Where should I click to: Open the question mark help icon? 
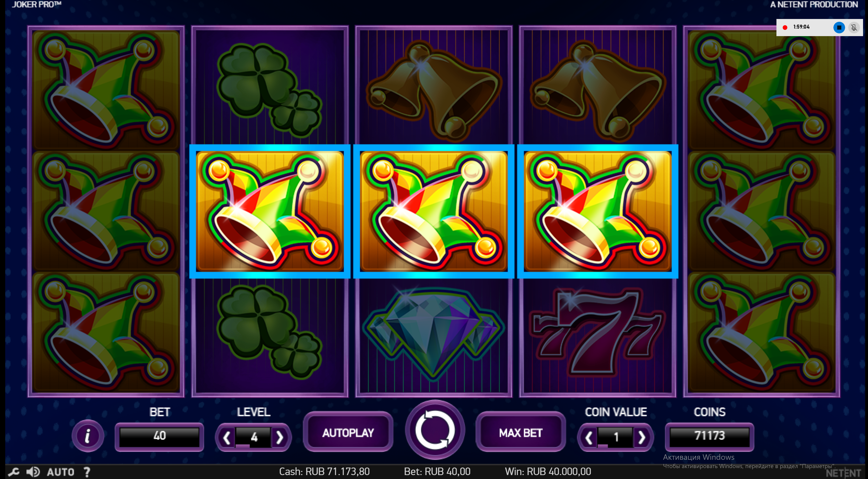point(87,472)
